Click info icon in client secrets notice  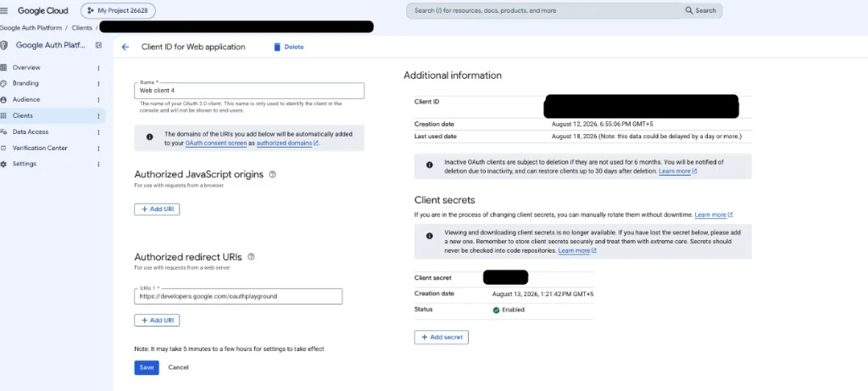pos(430,236)
